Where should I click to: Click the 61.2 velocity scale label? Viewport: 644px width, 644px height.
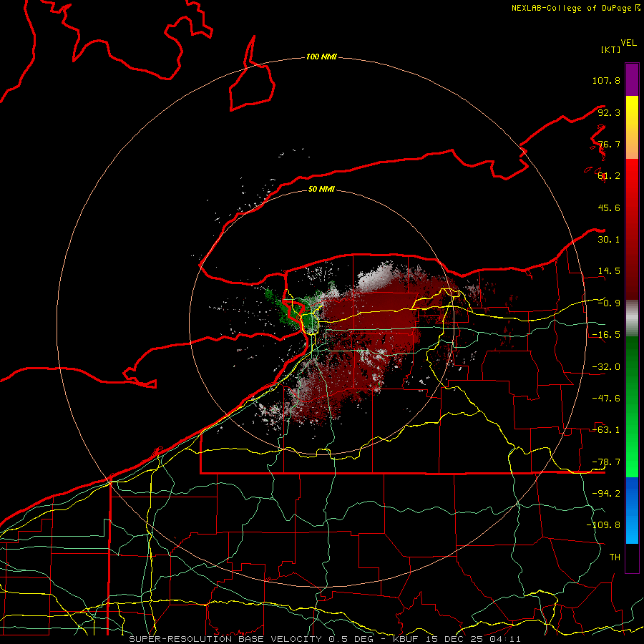pos(609,176)
